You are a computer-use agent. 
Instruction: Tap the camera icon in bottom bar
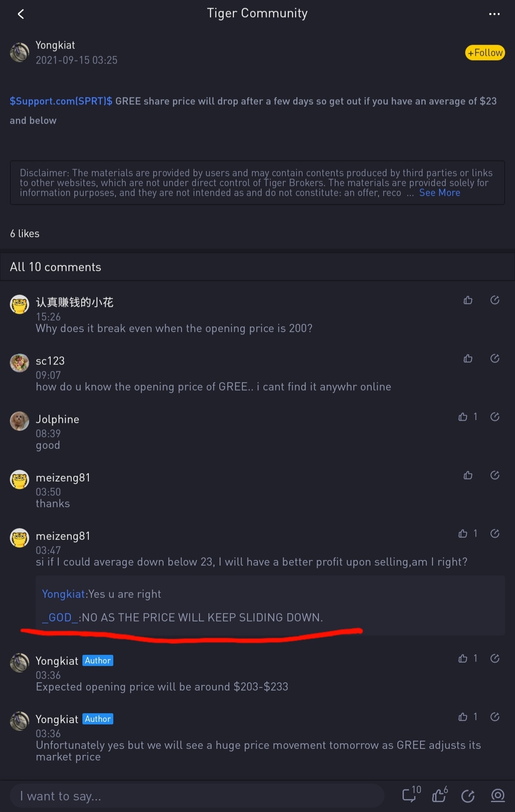click(498, 796)
